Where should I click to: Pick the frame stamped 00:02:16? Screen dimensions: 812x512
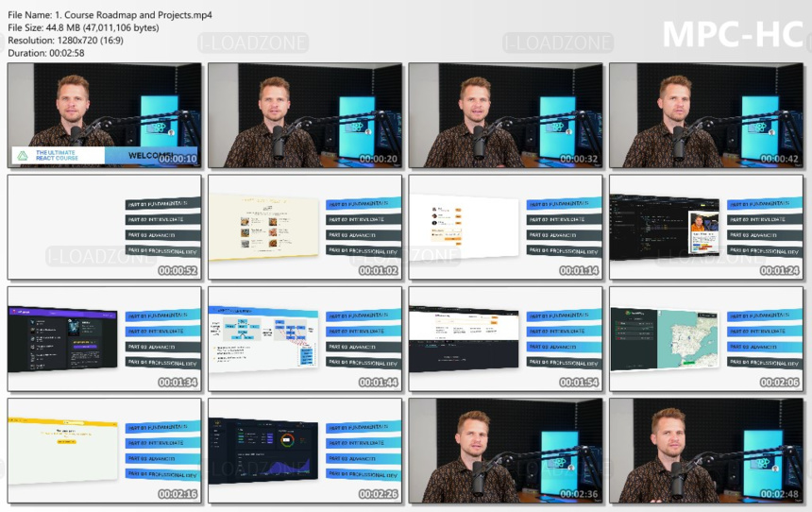coord(105,451)
